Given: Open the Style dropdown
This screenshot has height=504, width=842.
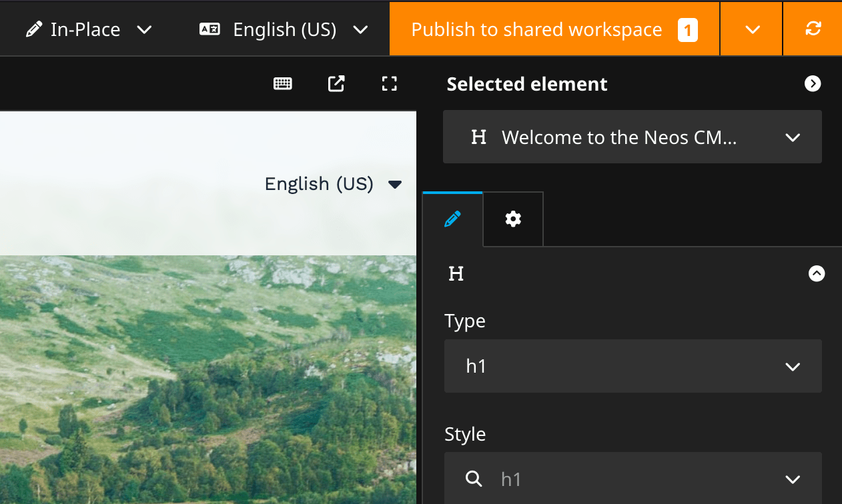Looking at the screenshot, I should pyautogui.click(x=793, y=479).
